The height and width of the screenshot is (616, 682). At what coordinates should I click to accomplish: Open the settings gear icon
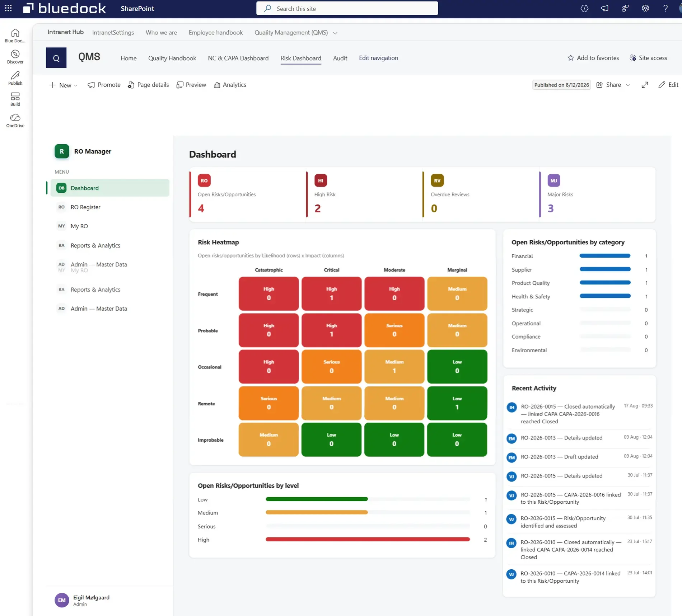point(645,8)
